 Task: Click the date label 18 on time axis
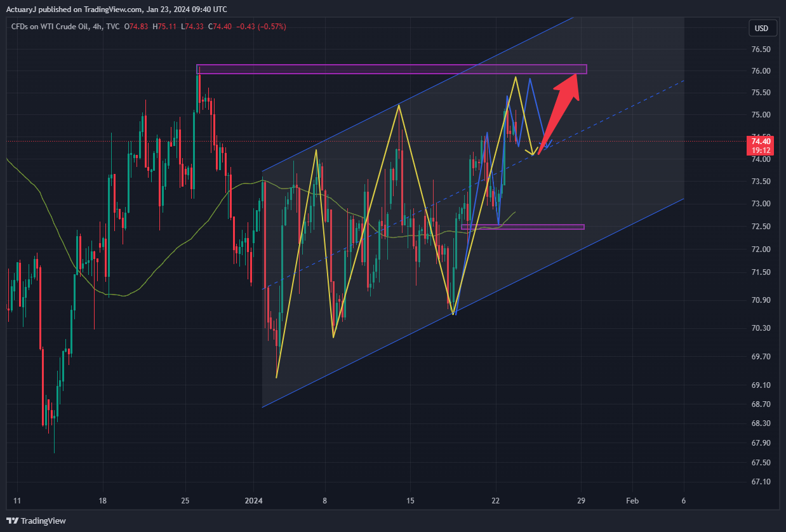102,501
